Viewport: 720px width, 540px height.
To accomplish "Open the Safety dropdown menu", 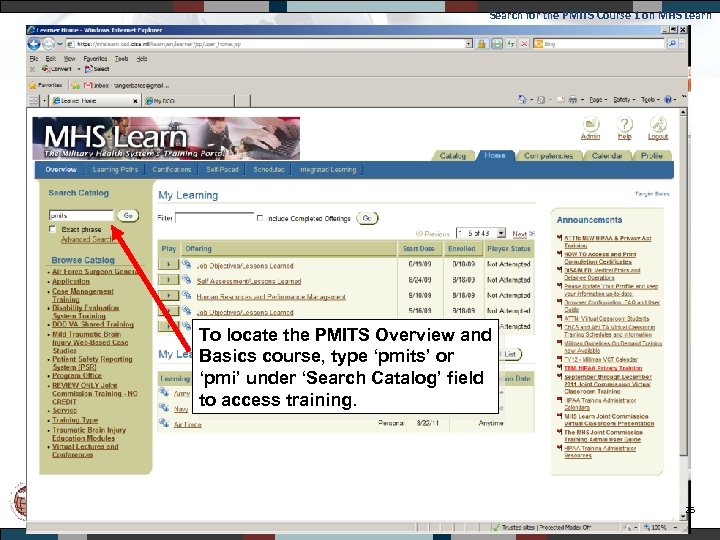I will [x=624, y=100].
